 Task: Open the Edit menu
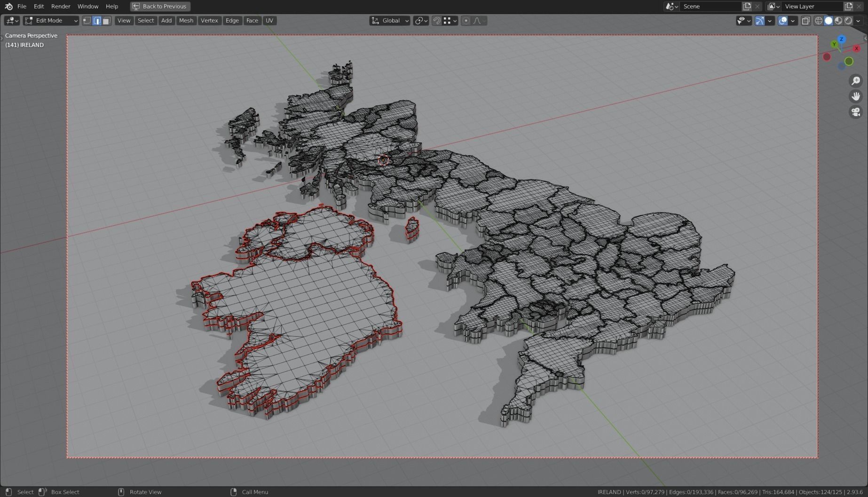coord(39,6)
